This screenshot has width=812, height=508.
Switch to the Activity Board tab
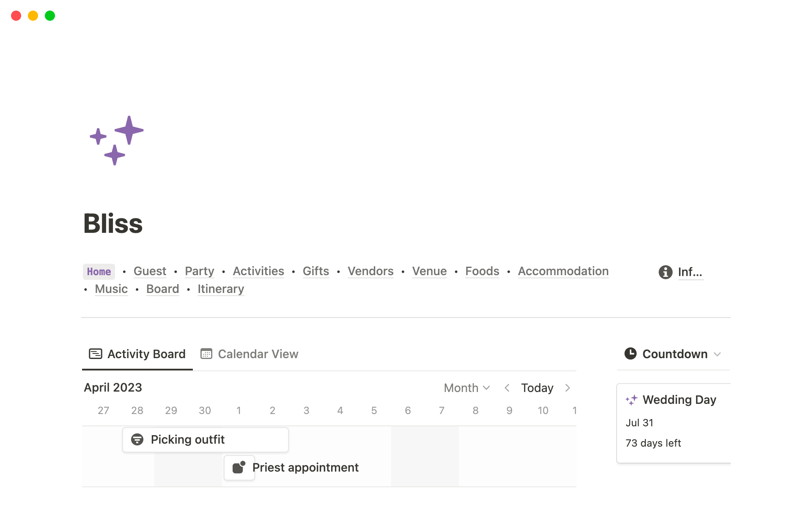pyautogui.click(x=137, y=354)
